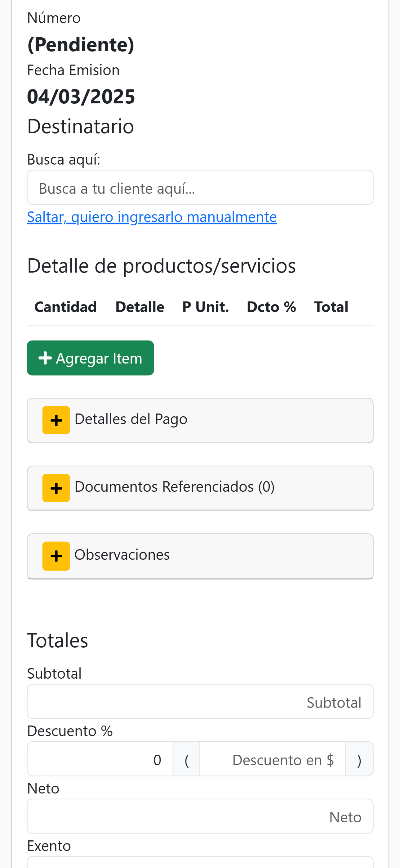Expand the Detalles del Pago panel

(200, 420)
